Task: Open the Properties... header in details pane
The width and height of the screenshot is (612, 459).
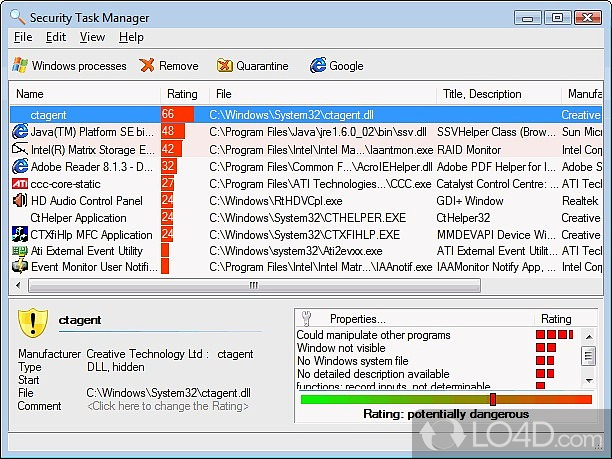Action: coord(358,319)
